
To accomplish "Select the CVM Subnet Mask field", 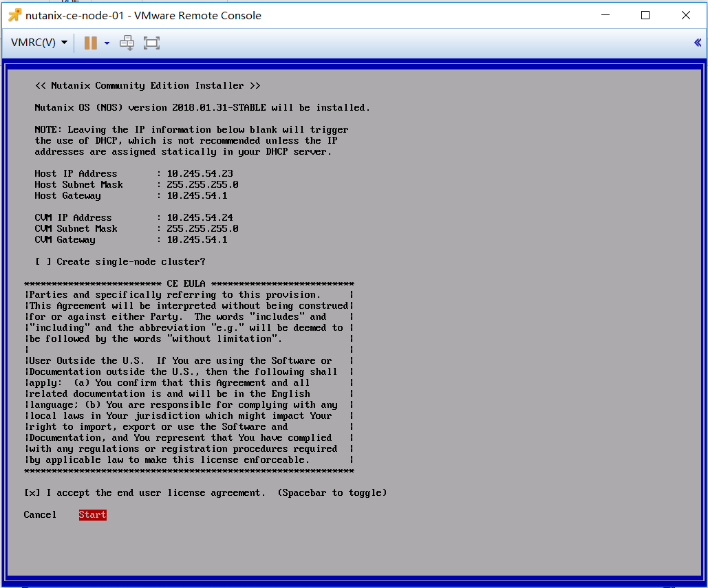I will coord(202,229).
